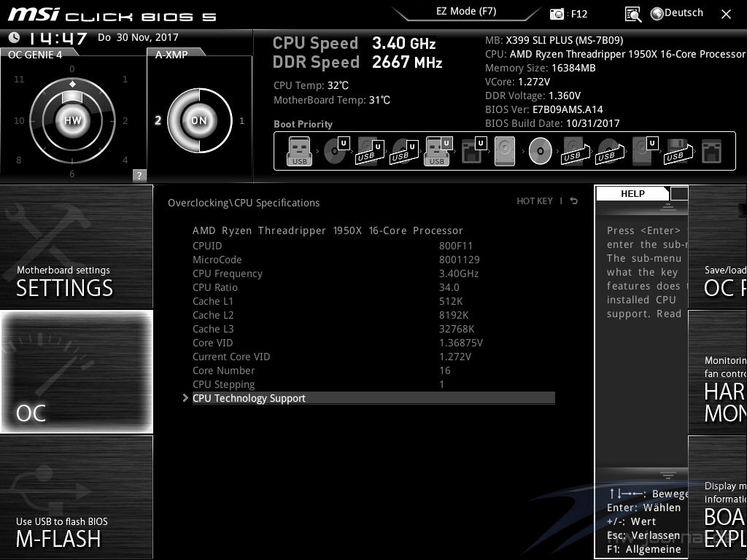The height and width of the screenshot is (560, 747).
Task: Open the OC overclocking section
Action: tap(76, 371)
